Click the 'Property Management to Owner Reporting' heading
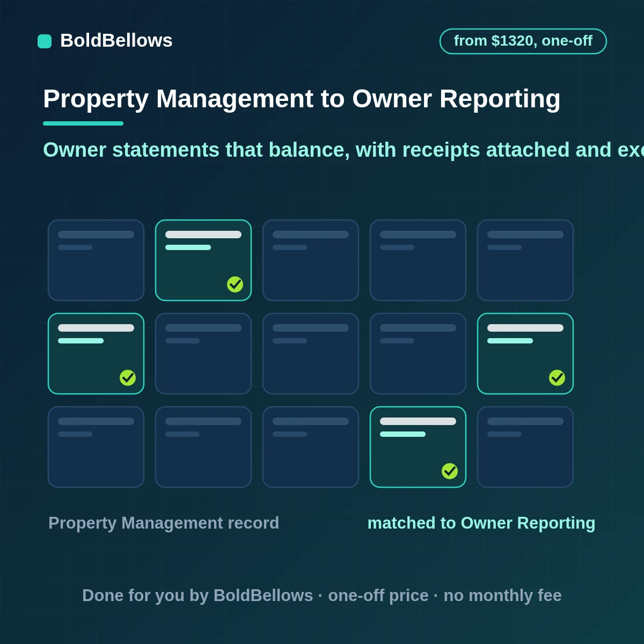 [302, 99]
